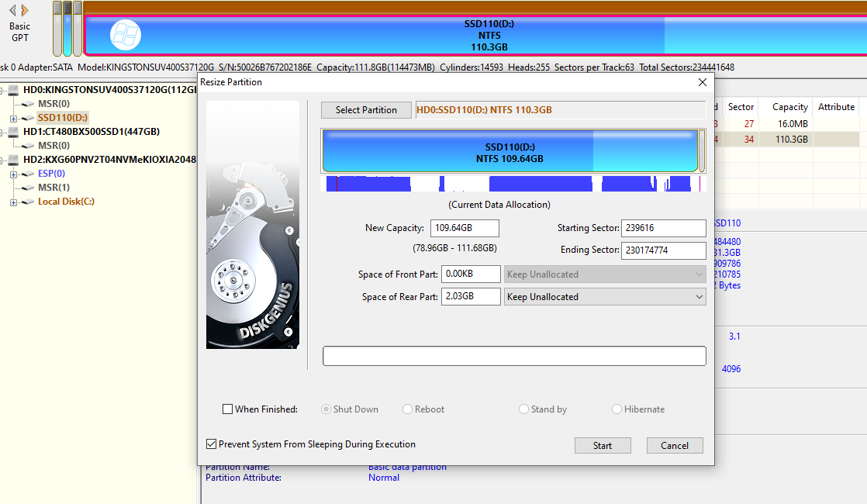
Task: Open the front part Keep Unallocated dropdown
Action: 605,274
